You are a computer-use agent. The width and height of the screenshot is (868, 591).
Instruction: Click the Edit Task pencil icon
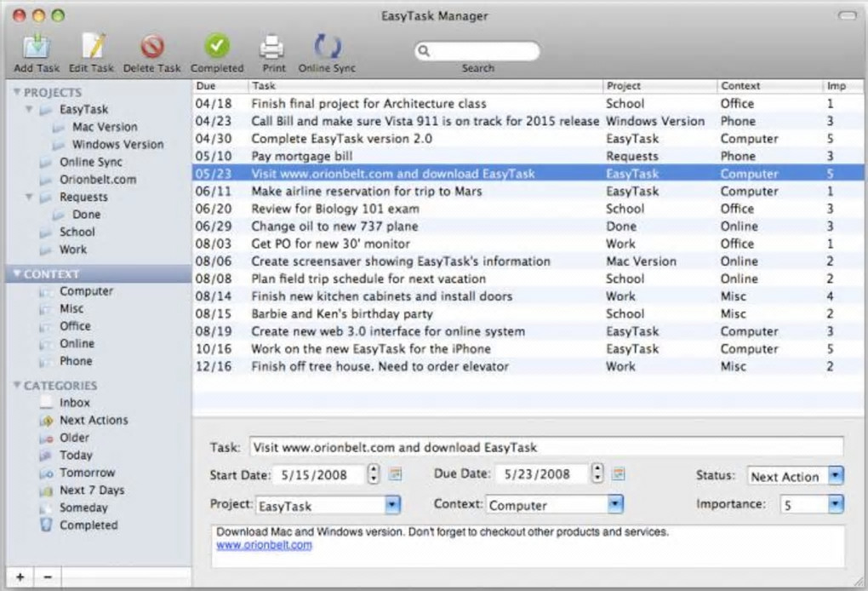coord(92,45)
